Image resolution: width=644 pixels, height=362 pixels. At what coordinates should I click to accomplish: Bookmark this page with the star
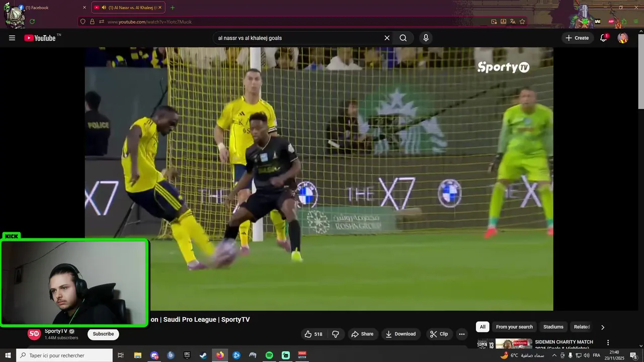tap(522, 22)
